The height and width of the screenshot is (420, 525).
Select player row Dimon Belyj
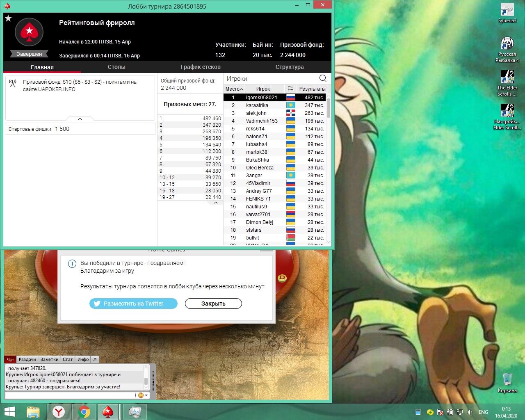tap(274, 222)
